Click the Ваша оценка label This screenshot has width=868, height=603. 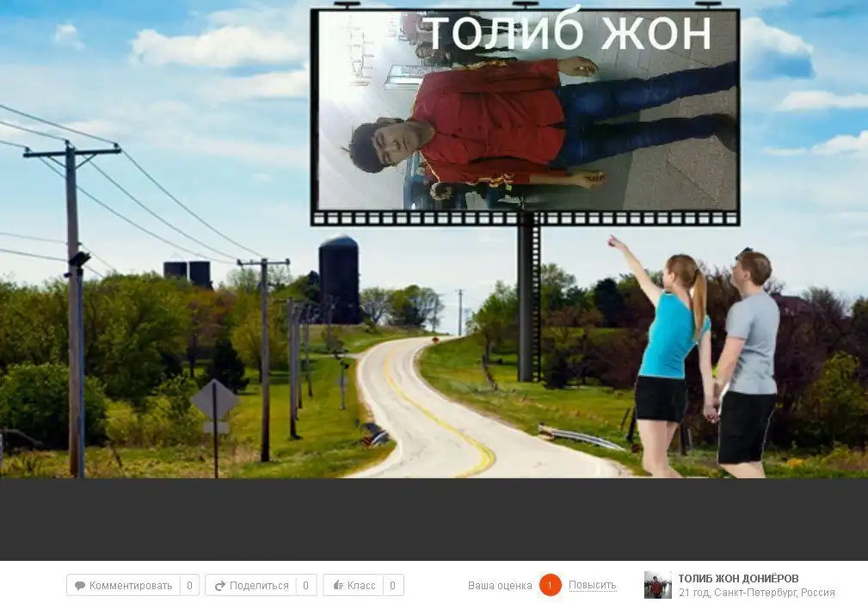coord(500,586)
